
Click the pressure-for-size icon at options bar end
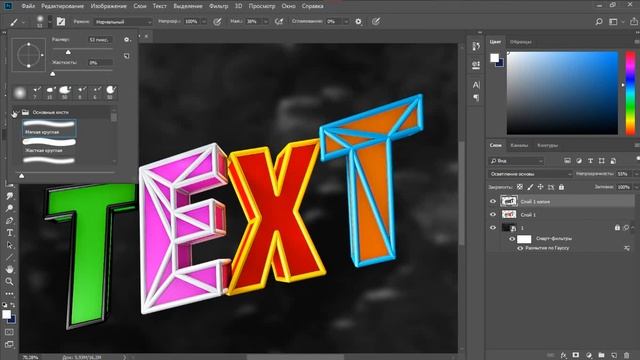point(376,22)
